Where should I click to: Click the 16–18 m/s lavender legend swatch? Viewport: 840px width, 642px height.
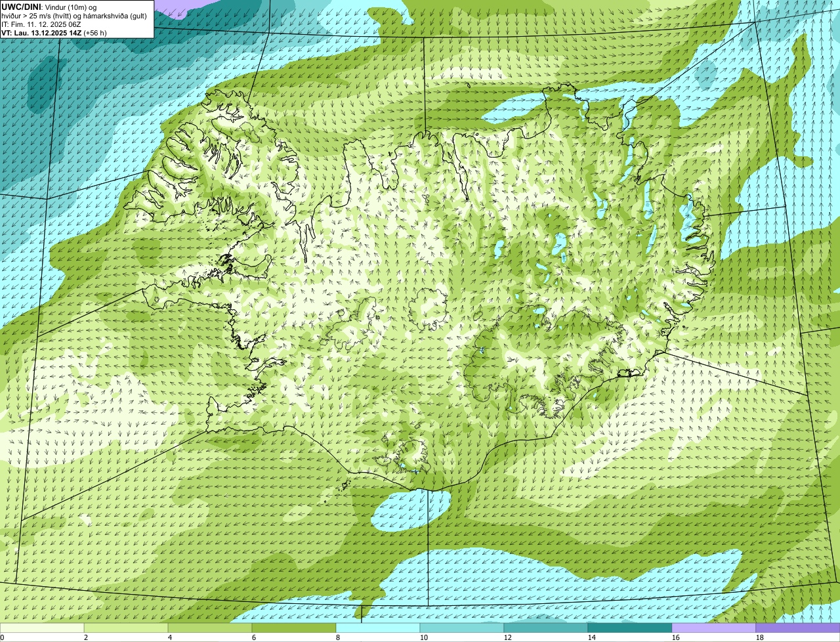click(x=714, y=628)
